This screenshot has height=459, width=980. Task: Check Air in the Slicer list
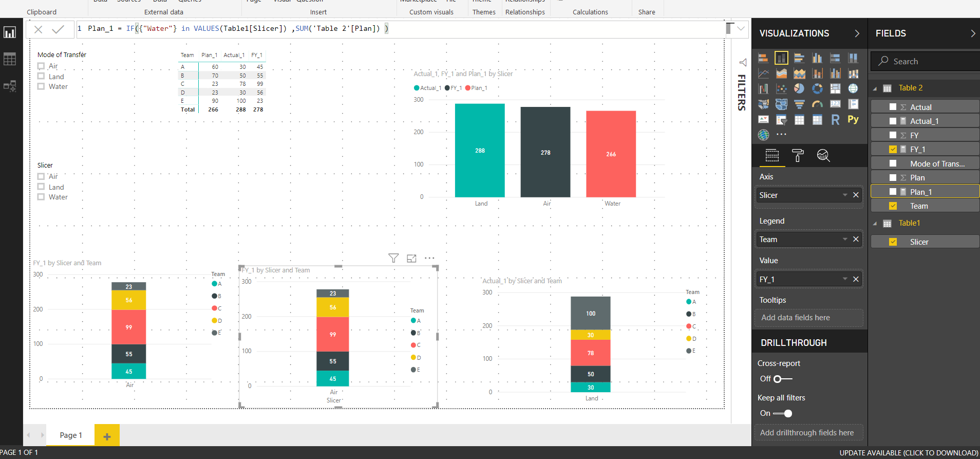click(41, 176)
